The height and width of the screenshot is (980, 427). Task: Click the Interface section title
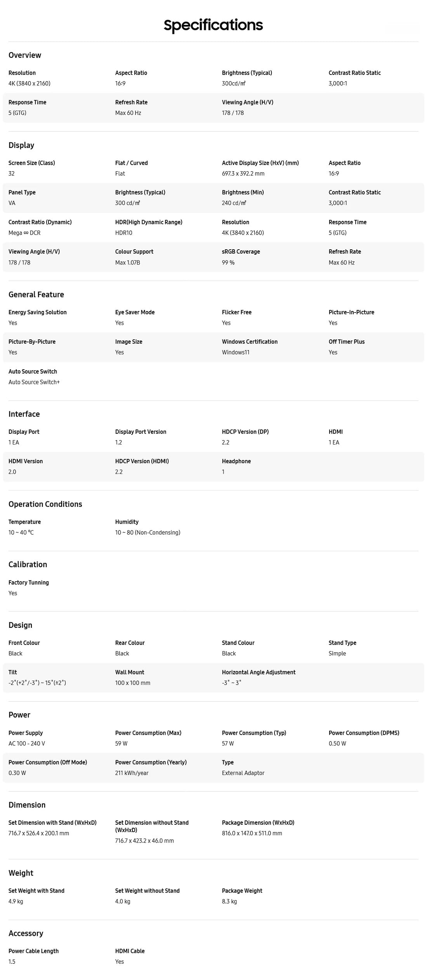(x=24, y=414)
